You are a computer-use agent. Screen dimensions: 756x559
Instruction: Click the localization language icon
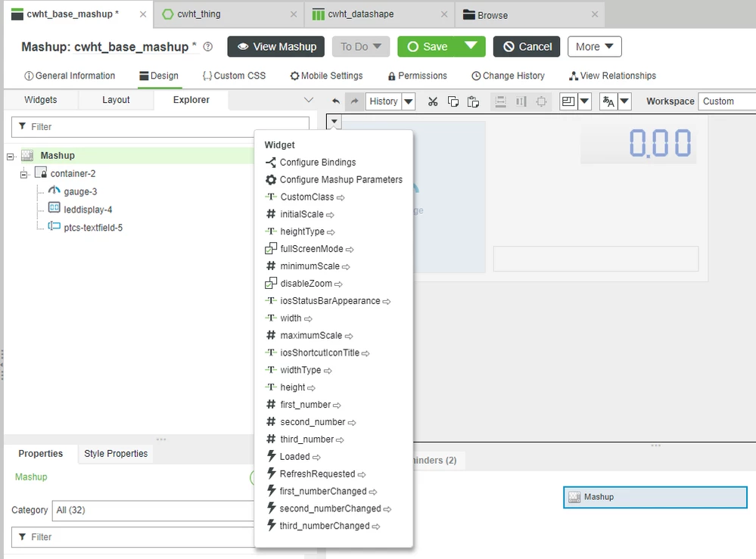tap(608, 101)
